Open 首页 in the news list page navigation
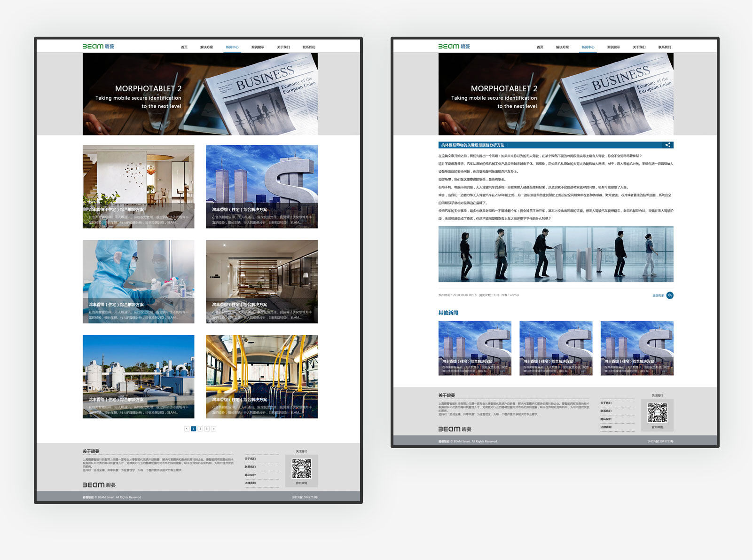The height and width of the screenshot is (560, 753). click(x=184, y=47)
